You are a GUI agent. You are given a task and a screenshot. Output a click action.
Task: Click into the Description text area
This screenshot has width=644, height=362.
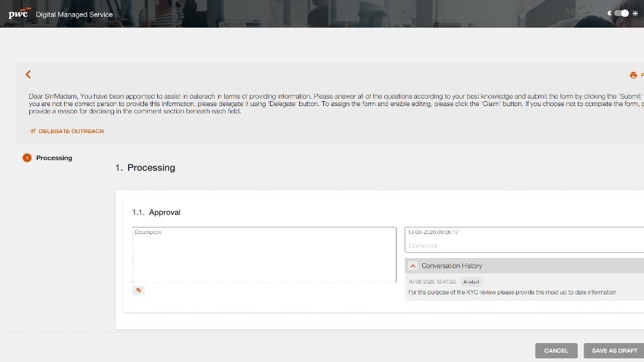[264, 254]
